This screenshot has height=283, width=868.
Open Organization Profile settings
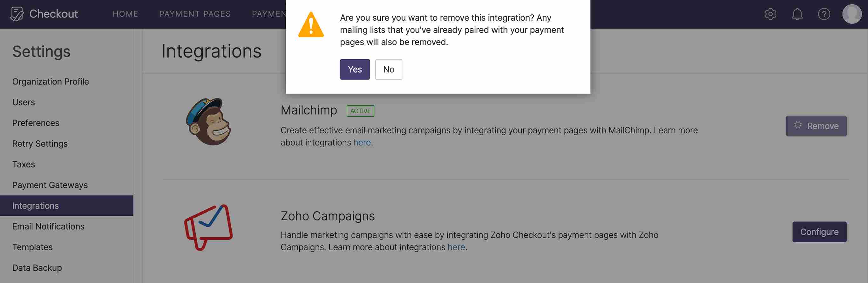pos(51,81)
